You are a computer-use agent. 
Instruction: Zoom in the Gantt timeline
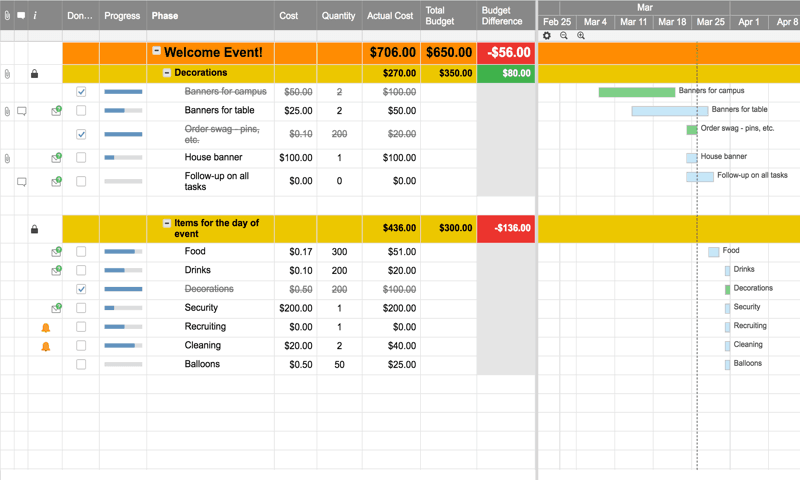581,36
